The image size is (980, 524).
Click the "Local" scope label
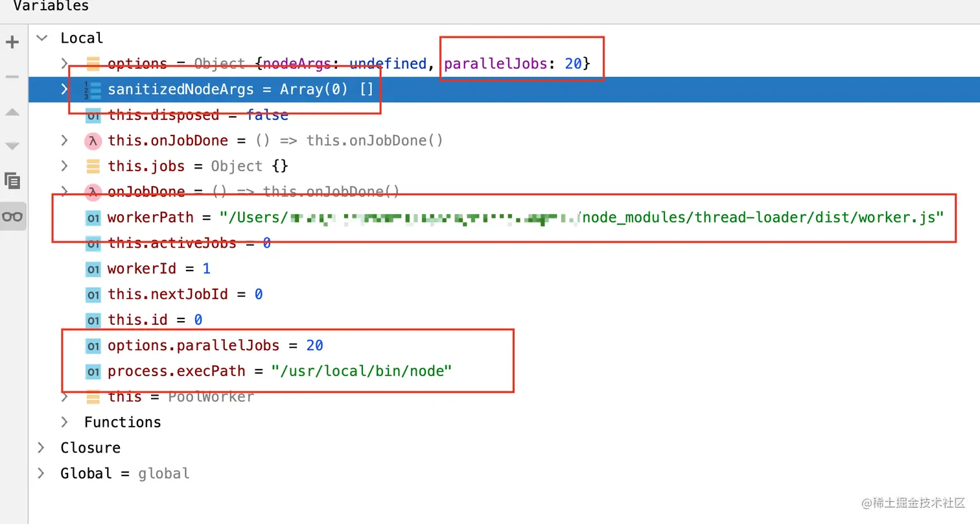[x=82, y=38]
